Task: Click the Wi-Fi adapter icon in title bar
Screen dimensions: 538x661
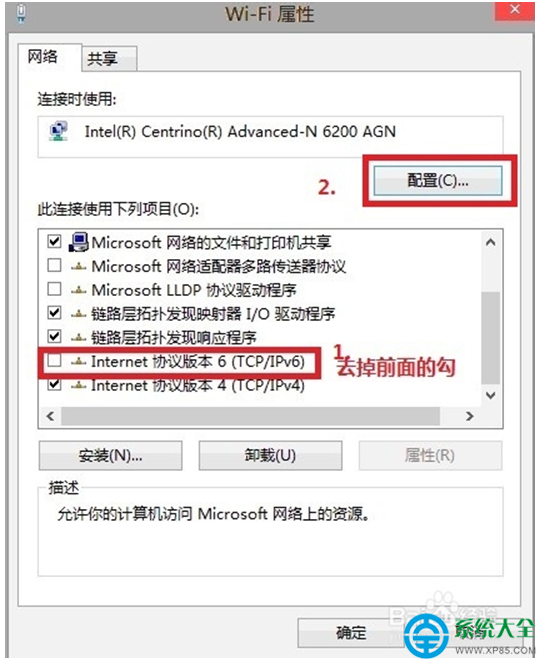Action: 21,13
